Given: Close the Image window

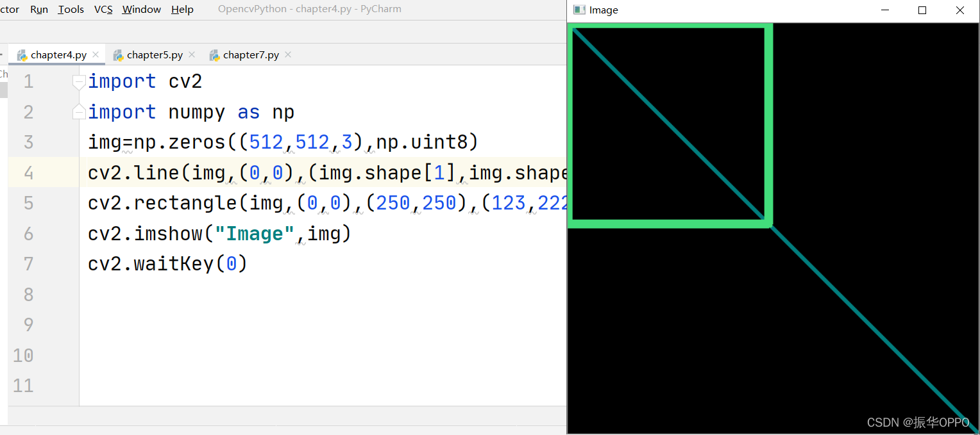Looking at the screenshot, I should click(x=960, y=10).
